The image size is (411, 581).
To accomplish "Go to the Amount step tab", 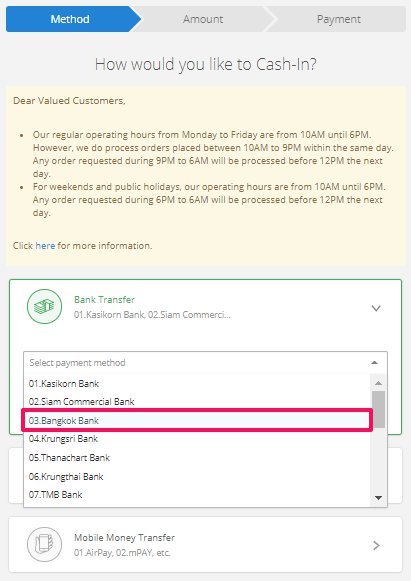I will point(203,19).
